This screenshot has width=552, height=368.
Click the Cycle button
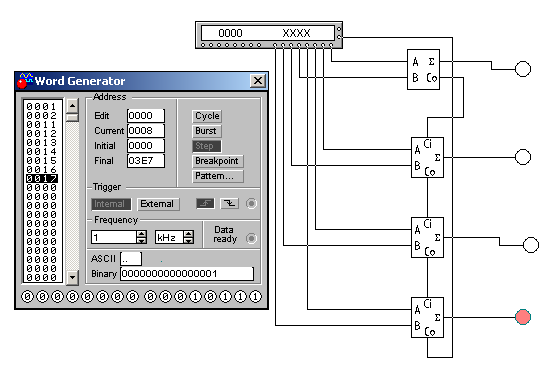pos(207,116)
